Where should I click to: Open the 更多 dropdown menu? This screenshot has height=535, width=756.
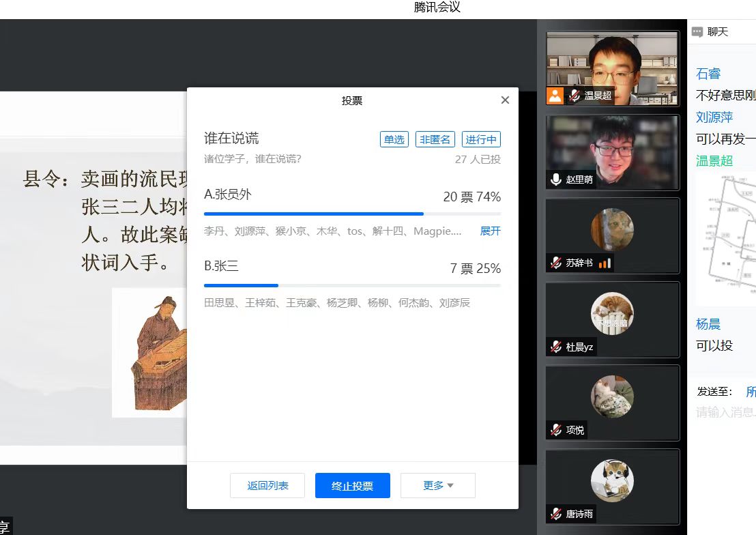(437, 486)
